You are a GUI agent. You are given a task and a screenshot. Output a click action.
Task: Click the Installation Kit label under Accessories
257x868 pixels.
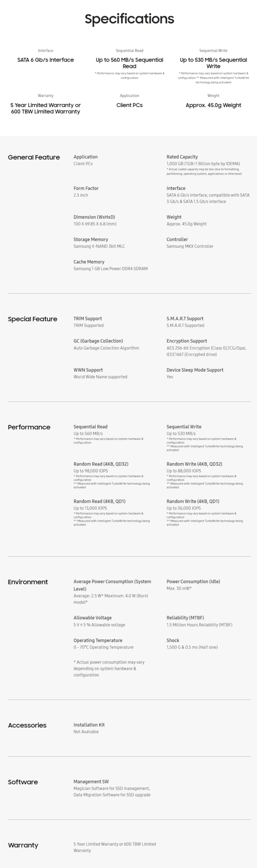[89, 725]
